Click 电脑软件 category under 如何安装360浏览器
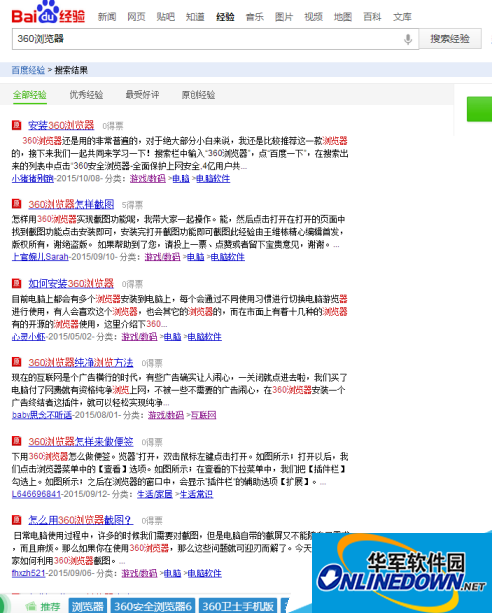 coord(205,336)
